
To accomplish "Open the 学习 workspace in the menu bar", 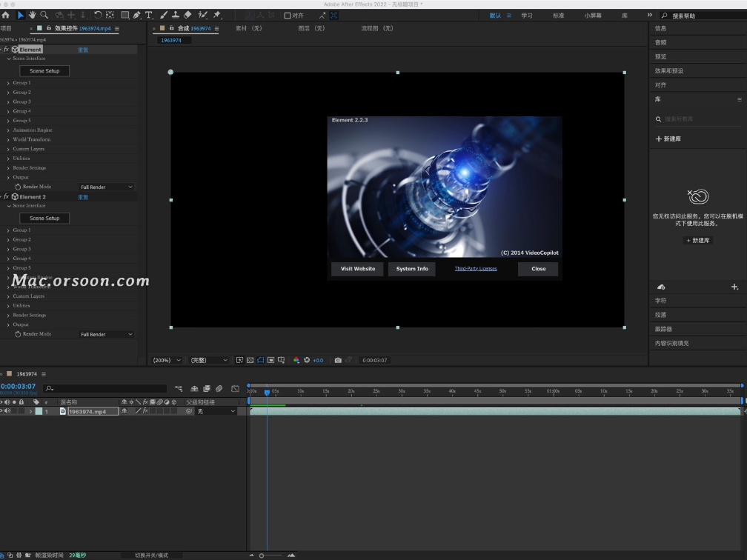I will pyautogui.click(x=527, y=14).
